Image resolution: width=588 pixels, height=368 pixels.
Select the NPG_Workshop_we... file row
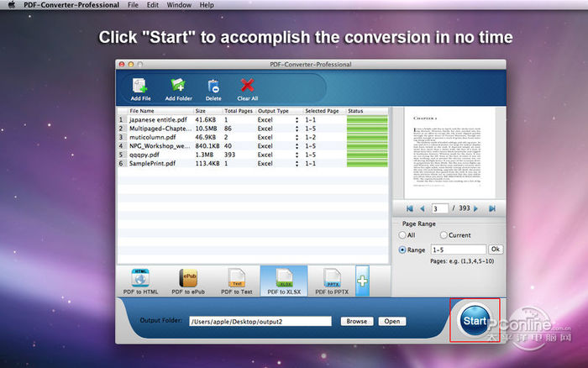tap(253, 146)
